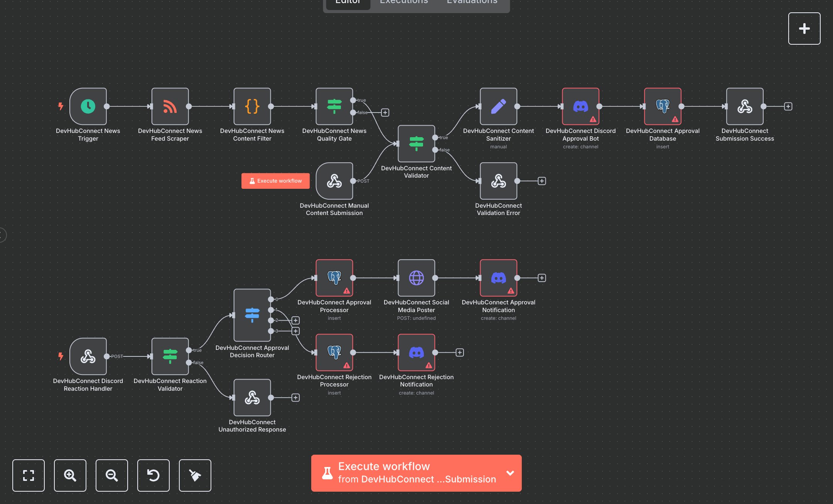
Task: Click Execute workflow near Manual Content Submission
Action: click(275, 181)
